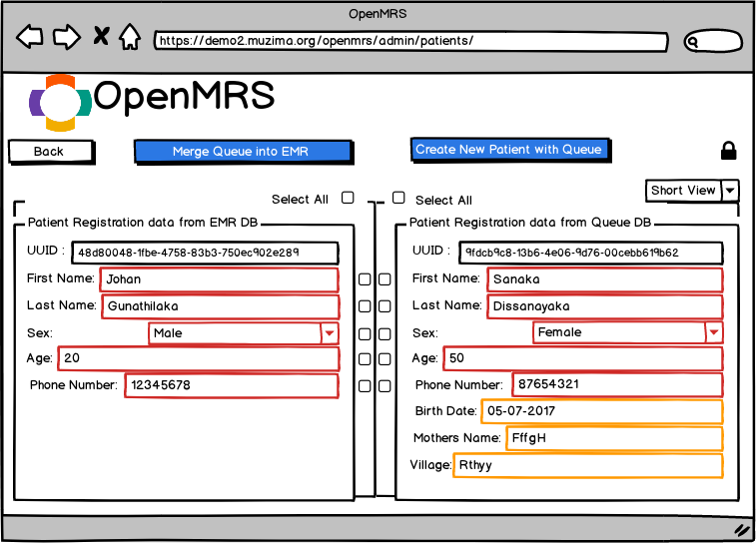
Task: Click the EMR UUID field
Action: click(205, 253)
